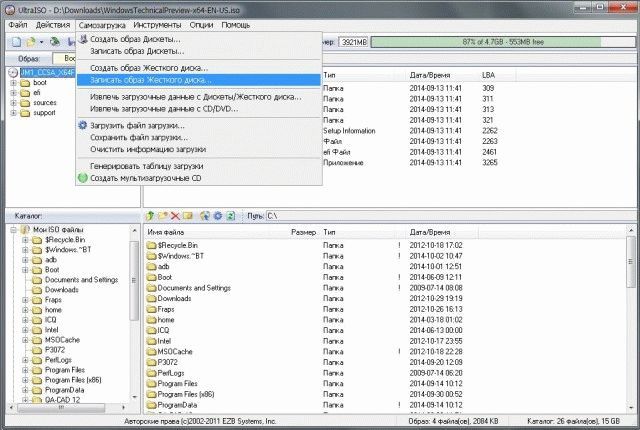This screenshot has width=640, height=430.
Task: Choose Создать образ Жесткого диска
Action: point(199,68)
